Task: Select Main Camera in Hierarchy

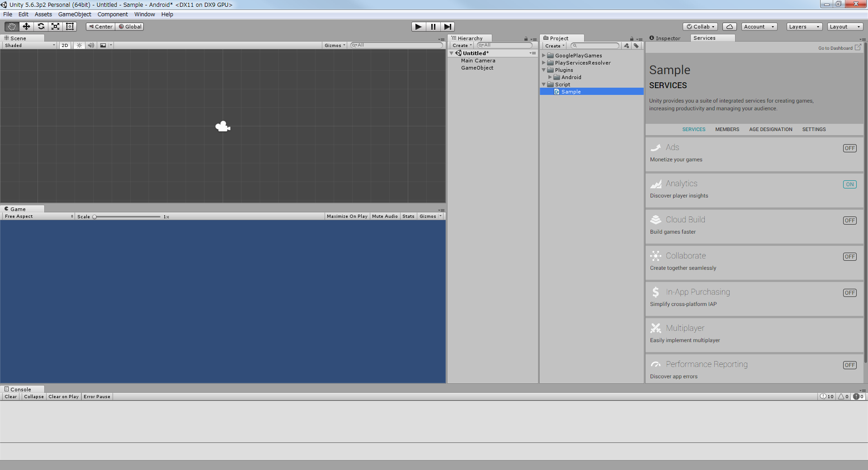Action: [478, 61]
